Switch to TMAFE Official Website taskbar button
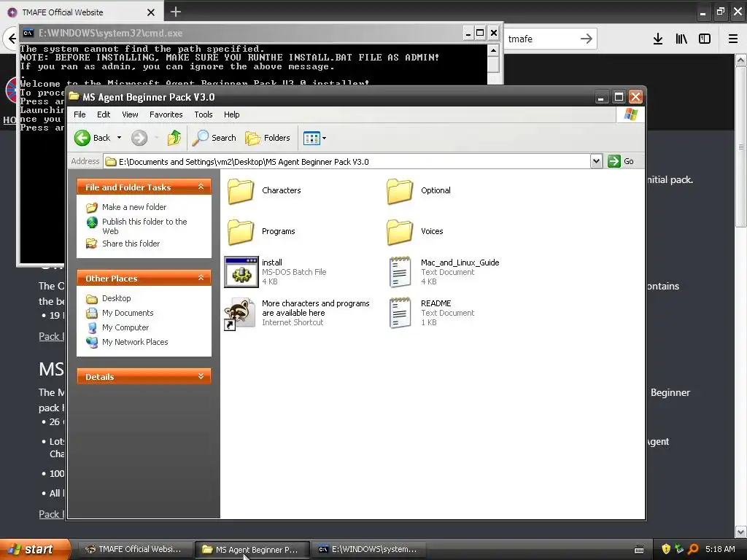This screenshot has height=560, width=747. pyautogui.click(x=135, y=549)
